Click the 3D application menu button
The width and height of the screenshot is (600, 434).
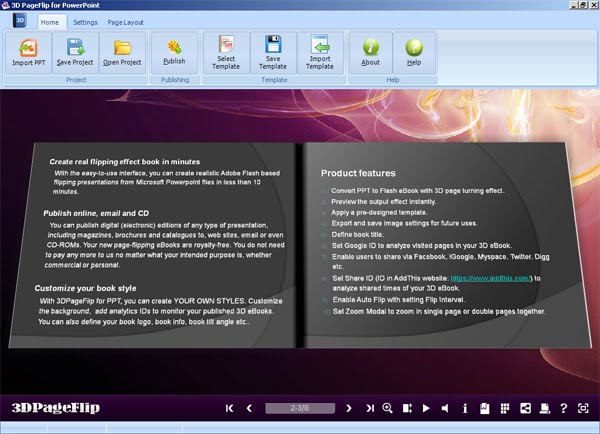pyautogui.click(x=20, y=20)
